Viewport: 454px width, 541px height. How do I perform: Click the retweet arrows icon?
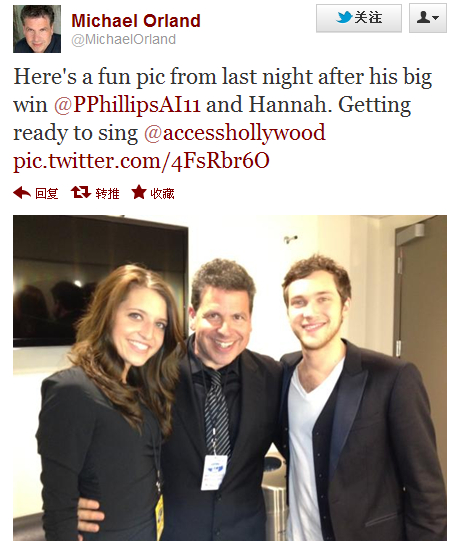click(81, 192)
